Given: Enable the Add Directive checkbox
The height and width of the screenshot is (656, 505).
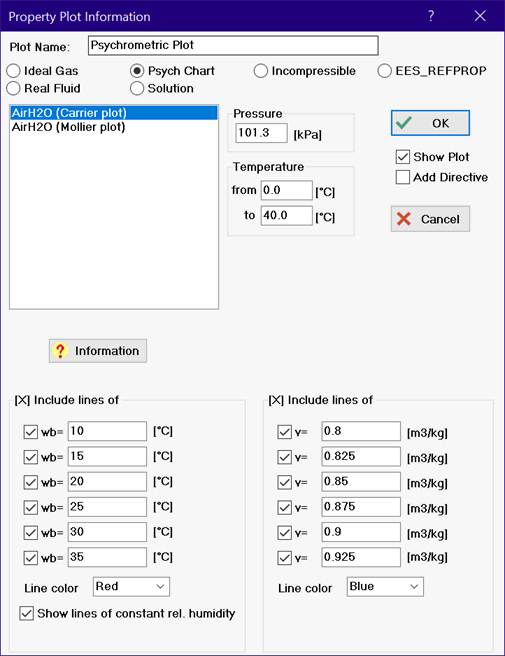Looking at the screenshot, I should click(402, 177).
